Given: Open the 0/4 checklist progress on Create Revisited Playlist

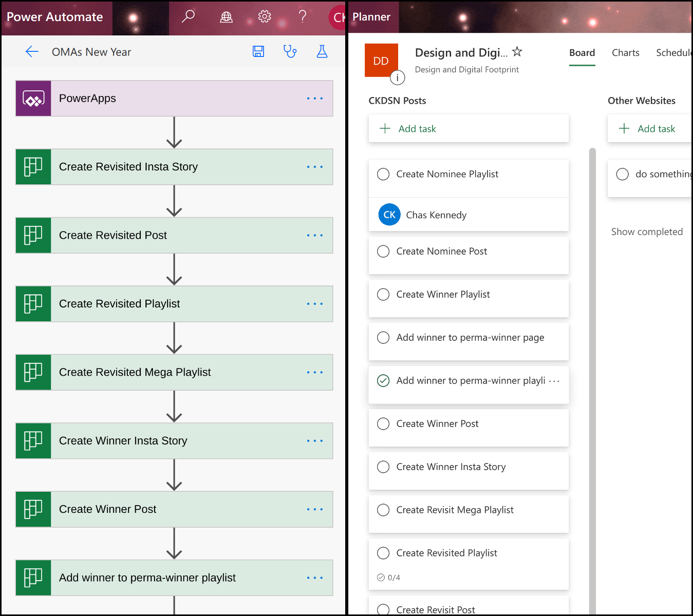Looking at the screenshot, I should (x=389, y=577).
